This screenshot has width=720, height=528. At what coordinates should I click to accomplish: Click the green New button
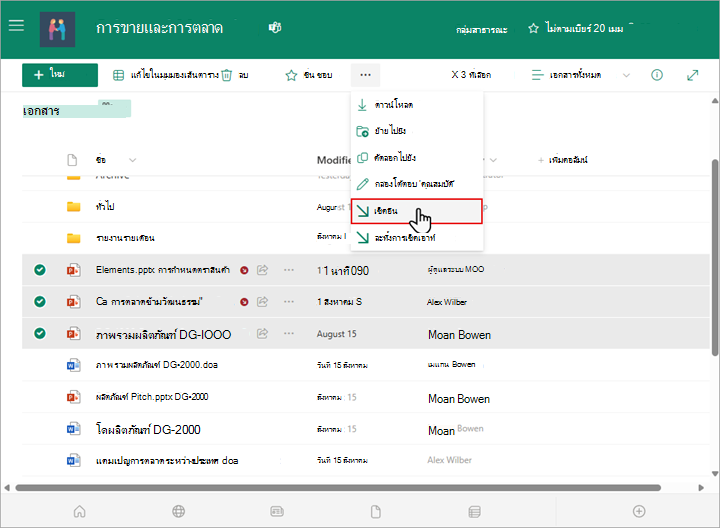pos(60,75)
